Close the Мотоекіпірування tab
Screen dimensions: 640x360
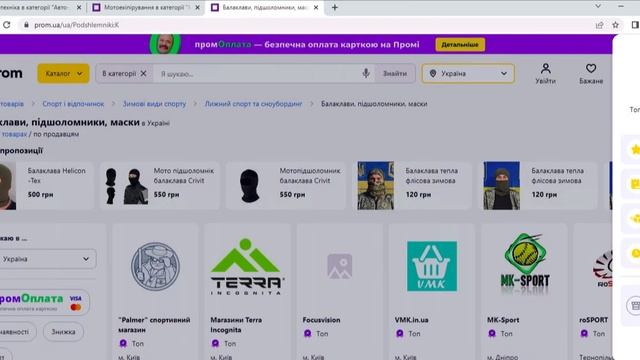197,7
